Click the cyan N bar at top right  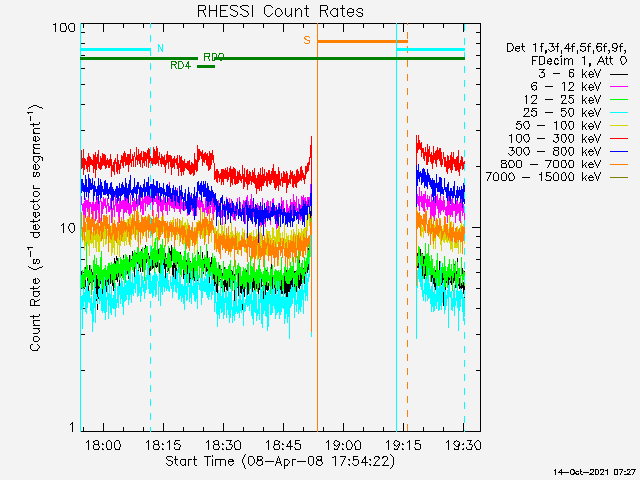431,50
